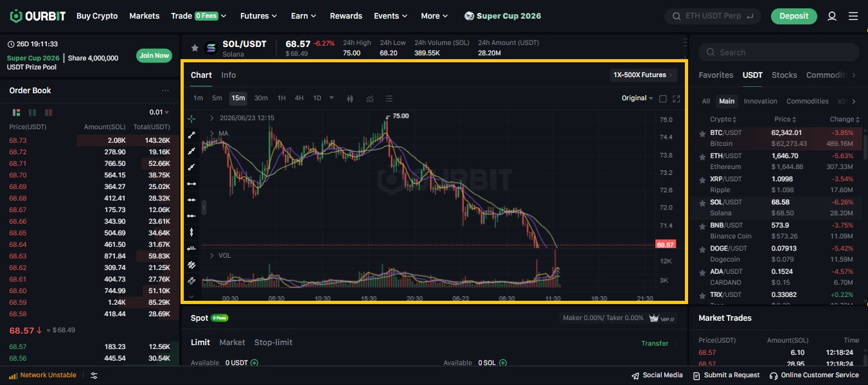Screen dimensions: 868x385
Task: Open the Social Media link
Action: coord(657,375)
